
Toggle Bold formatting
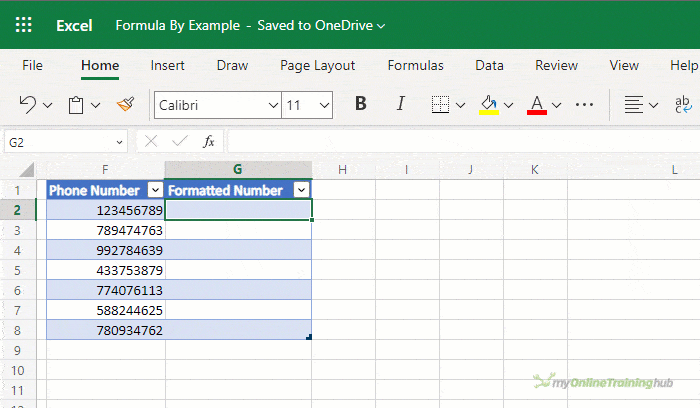point(361,104)
